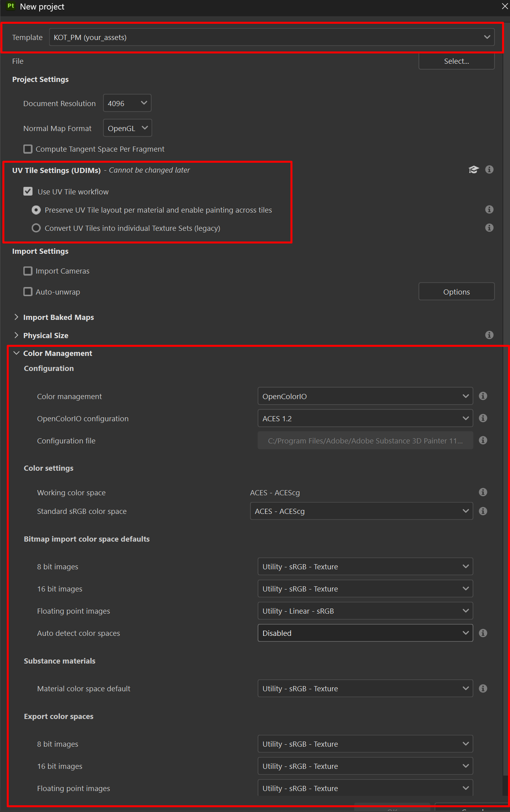Expand Import Baked Maps section
510x812 pixels.
point(16,317)
